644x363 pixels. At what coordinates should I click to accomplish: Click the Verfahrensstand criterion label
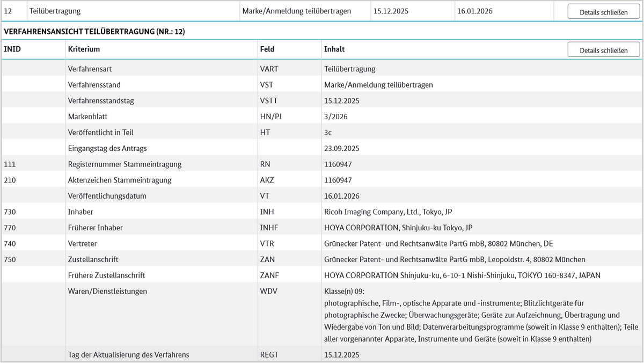coord(94,85)
